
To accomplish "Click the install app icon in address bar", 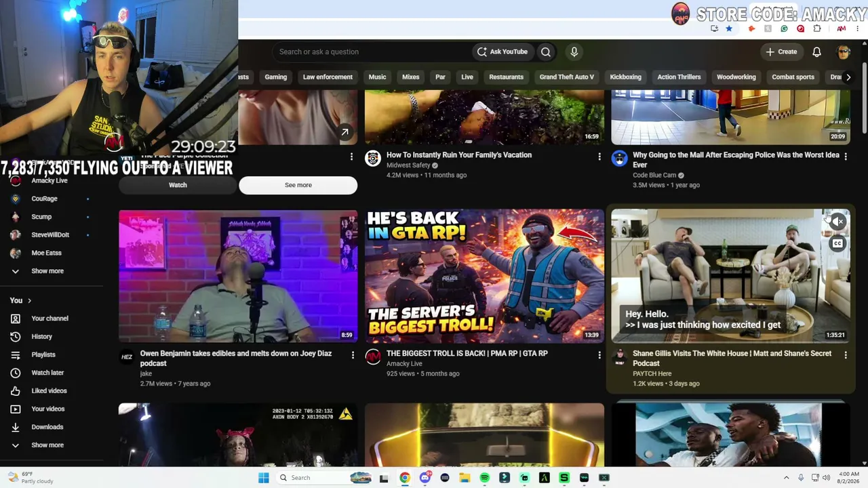I will (x=714, y=28).
